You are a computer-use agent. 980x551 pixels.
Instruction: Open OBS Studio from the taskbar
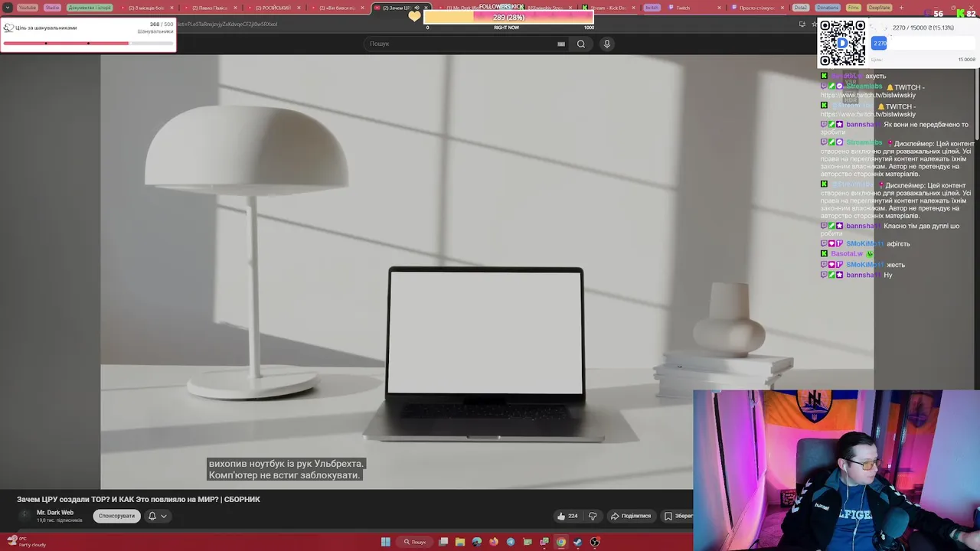594,542
